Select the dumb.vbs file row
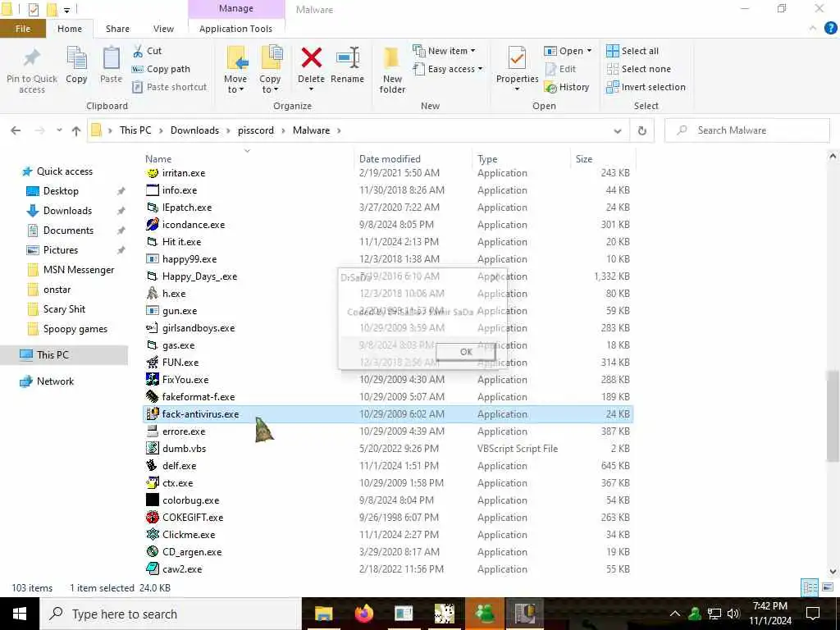This screenshot has width=840, height=630. coord(388,449)
